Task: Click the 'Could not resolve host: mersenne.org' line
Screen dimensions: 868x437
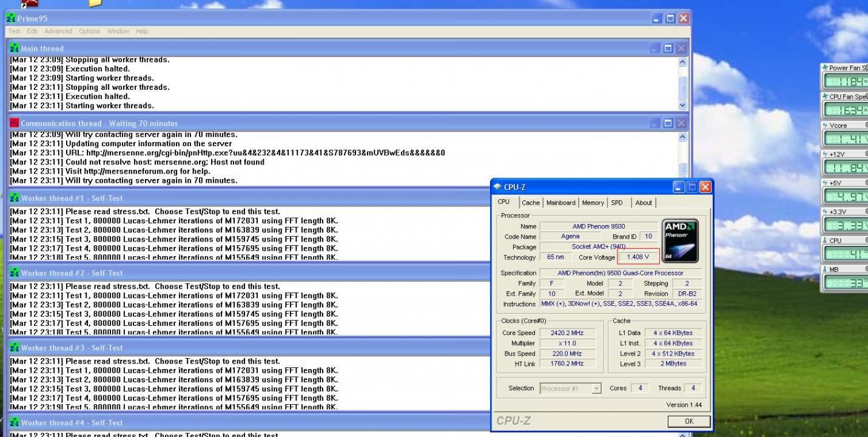Action: coord(137,162)
